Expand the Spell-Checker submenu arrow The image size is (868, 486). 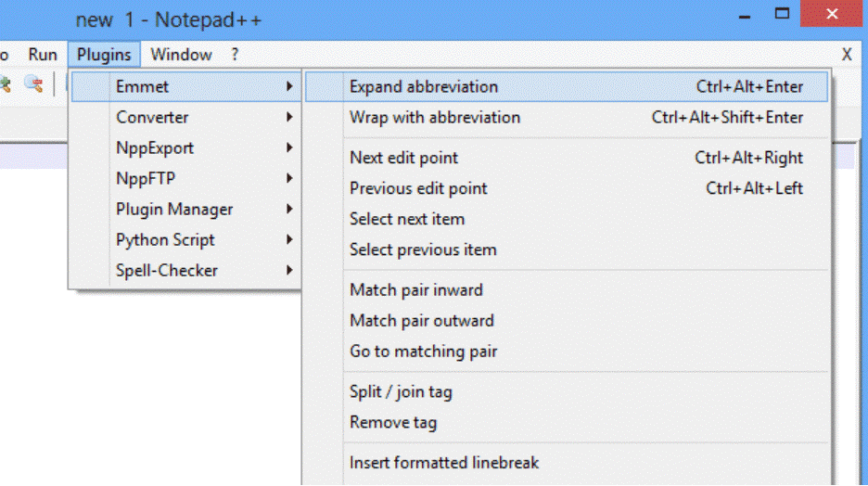289,270
